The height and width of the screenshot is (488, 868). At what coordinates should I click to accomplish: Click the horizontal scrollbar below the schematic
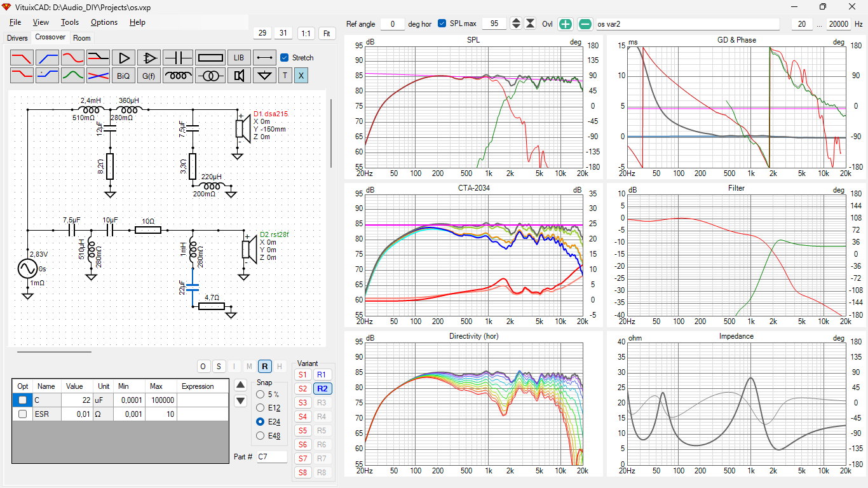[x=54, y=351]
